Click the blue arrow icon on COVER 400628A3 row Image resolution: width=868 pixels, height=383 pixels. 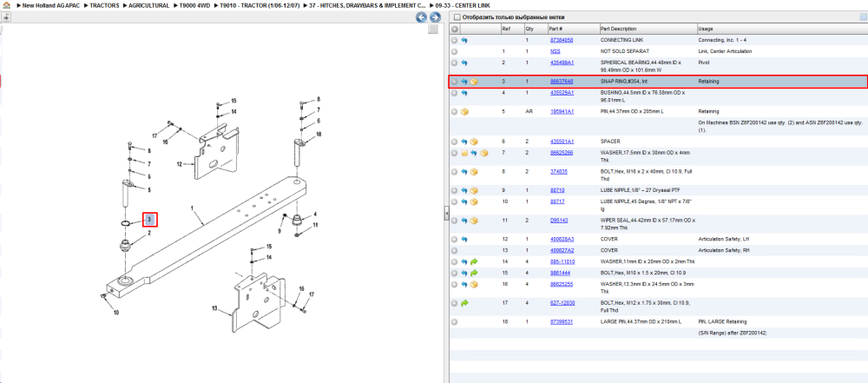[x=464, y=240]
